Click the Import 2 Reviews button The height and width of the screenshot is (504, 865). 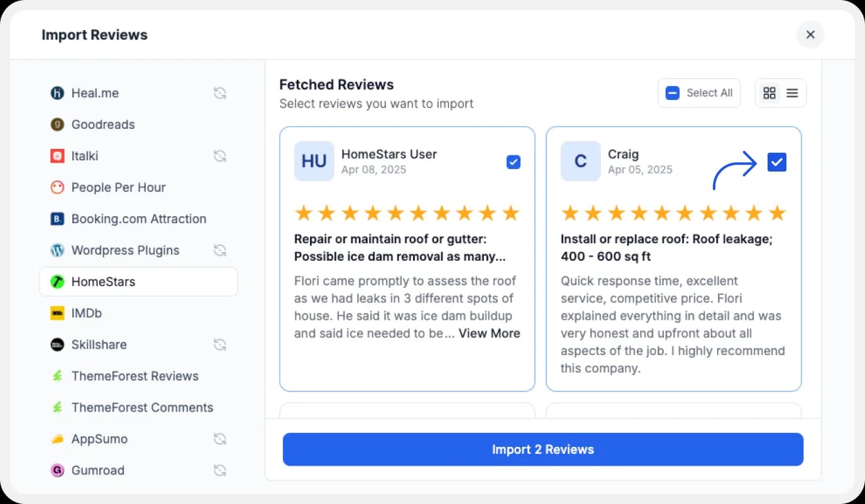coord(543,449)
